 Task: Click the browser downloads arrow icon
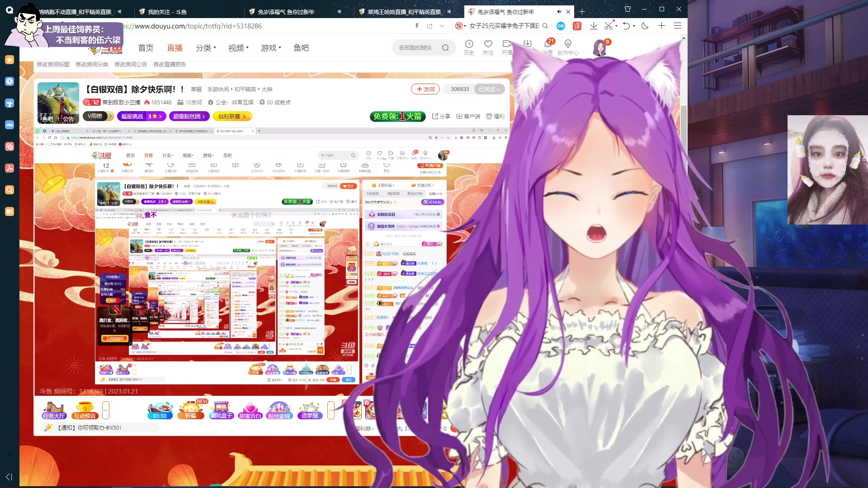594,26
